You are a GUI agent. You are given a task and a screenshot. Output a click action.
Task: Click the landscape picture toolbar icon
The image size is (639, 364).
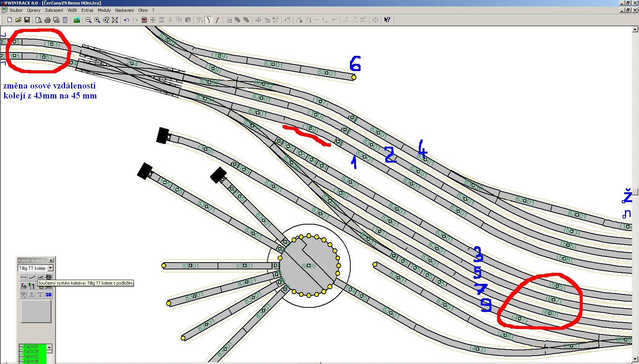click(x=77, y=20)
